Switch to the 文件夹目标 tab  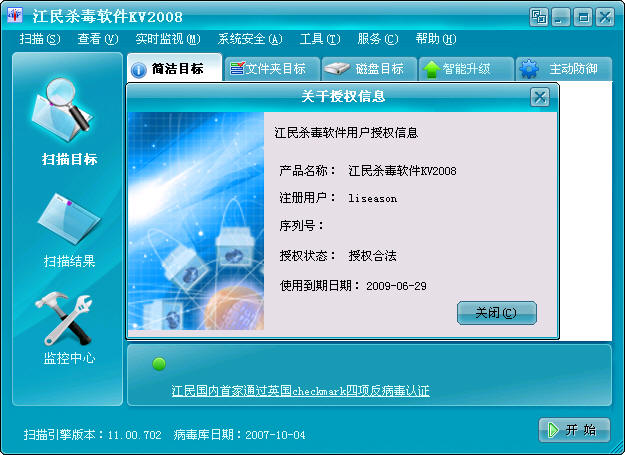pyautogui.click(x=272, y=69)
